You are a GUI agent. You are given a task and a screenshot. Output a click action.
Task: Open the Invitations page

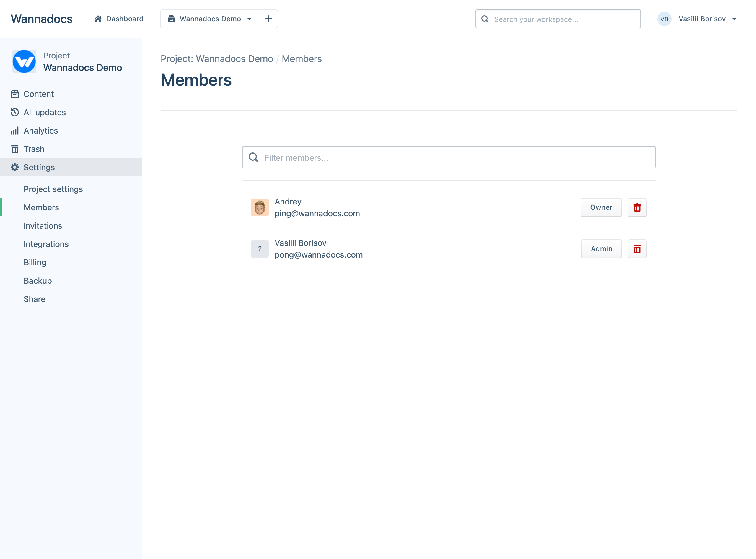(43, 226)
